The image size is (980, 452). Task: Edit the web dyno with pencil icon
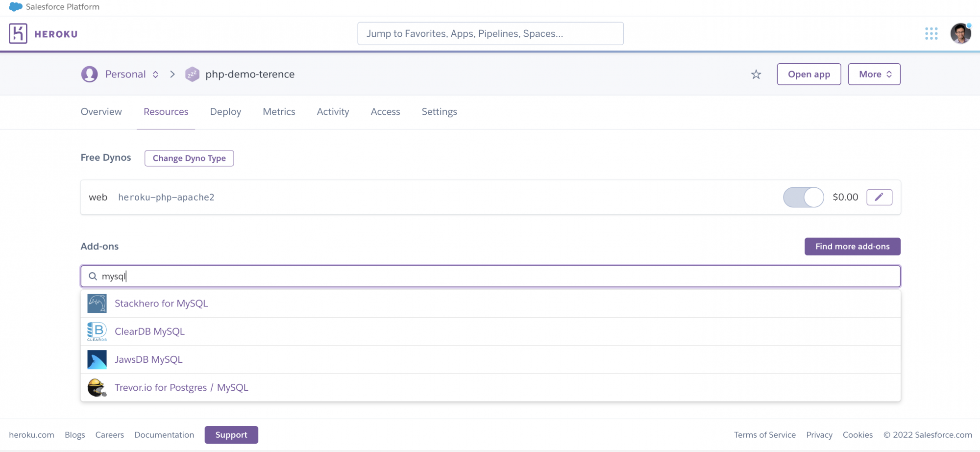(879, 197)
